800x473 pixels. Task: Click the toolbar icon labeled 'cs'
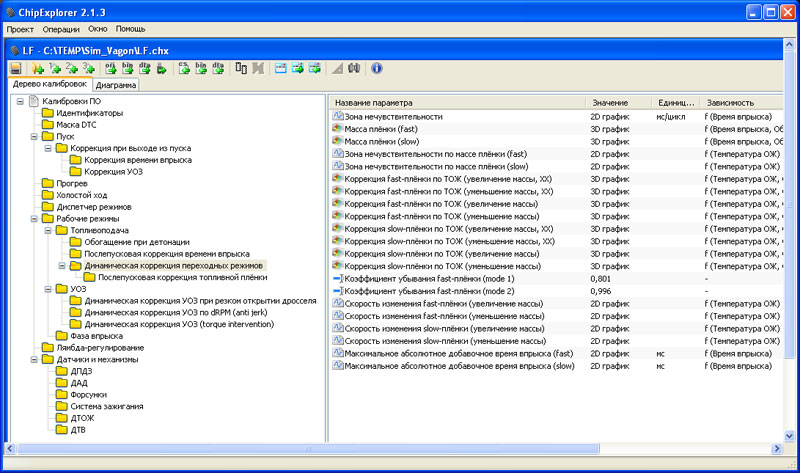[184, 68]
